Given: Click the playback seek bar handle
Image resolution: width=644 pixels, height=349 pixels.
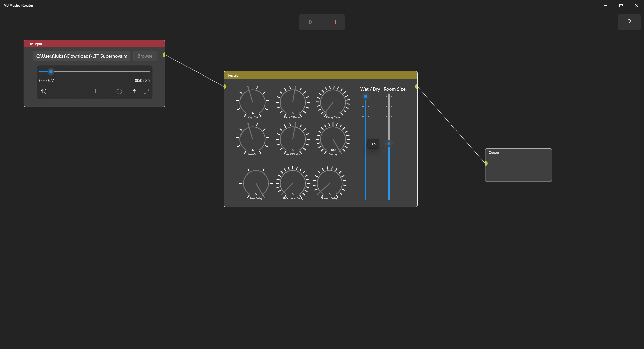Looking at the screenshot, I should pyautogui.click(x=51, y=72).
